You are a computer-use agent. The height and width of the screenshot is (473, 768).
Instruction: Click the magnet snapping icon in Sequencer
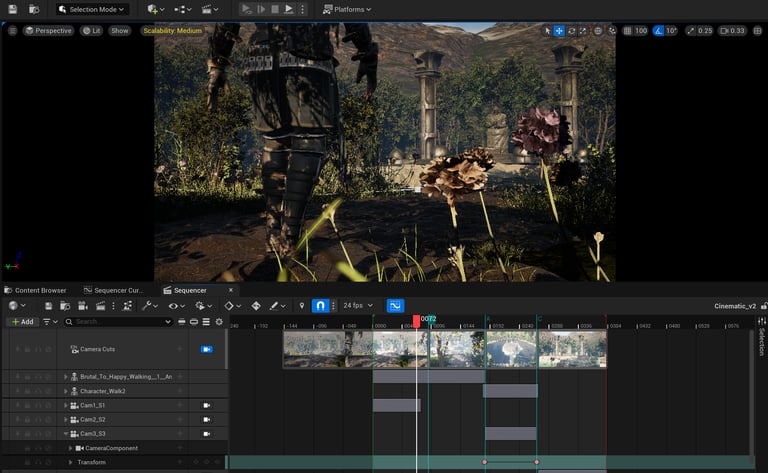tap(320, 305)
